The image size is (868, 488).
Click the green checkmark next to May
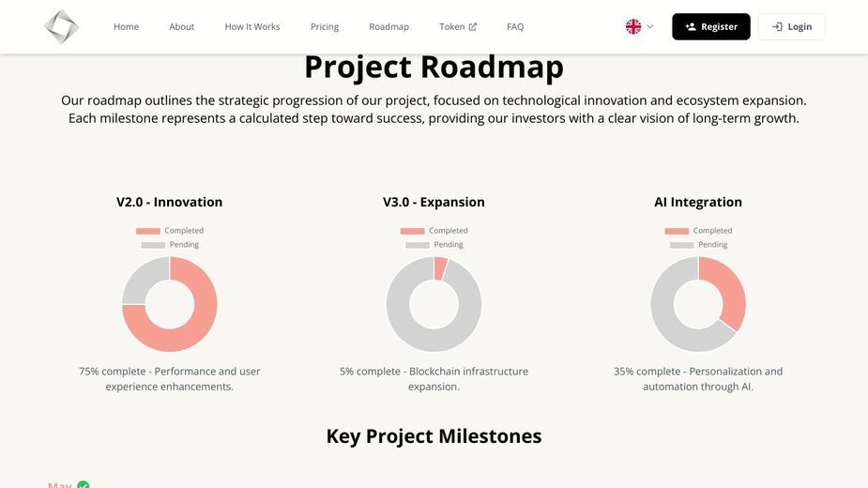(83, 484)
